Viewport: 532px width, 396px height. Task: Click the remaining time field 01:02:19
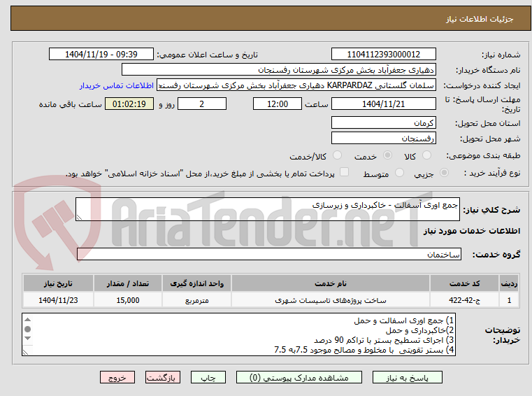pos(129,104)
